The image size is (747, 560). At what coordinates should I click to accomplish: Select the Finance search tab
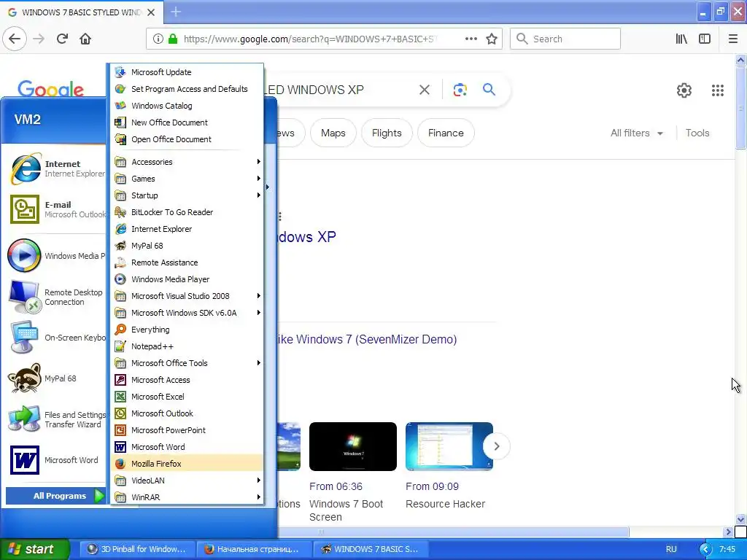(446, 133)
